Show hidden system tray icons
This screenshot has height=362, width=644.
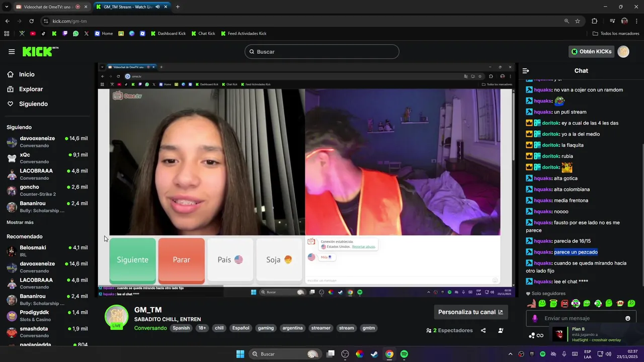[510, 354]
